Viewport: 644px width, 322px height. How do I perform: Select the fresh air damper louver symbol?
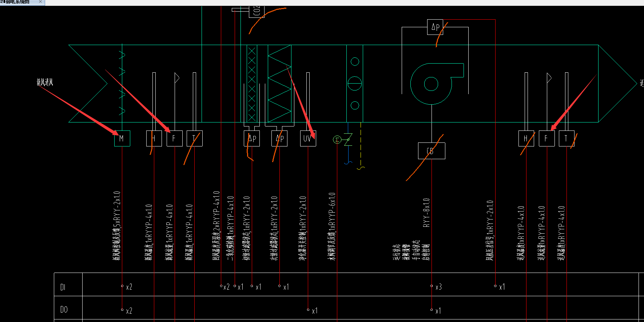click(122, 84)
